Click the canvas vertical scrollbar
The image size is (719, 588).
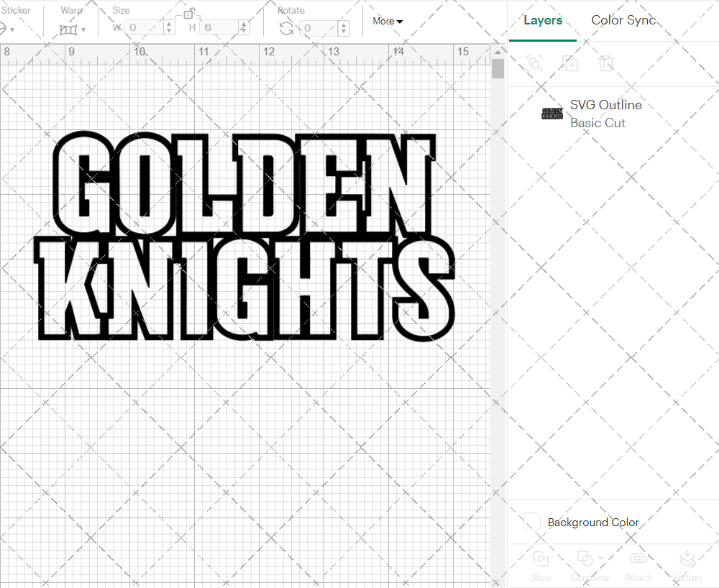(x=497, y=68)
